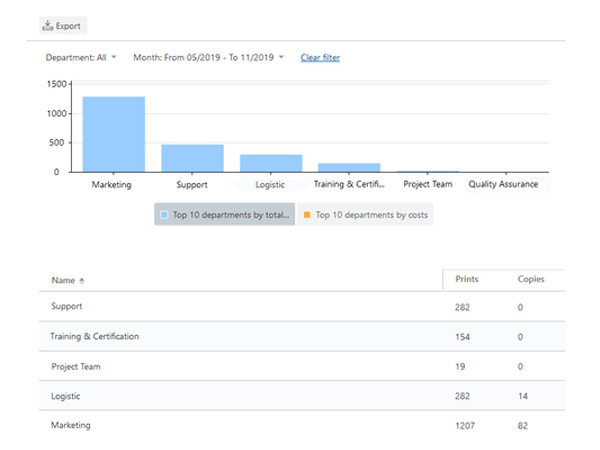This screenshot has width=600, height=450.
Task: Select the Support row name
Action: pos(67,306)
